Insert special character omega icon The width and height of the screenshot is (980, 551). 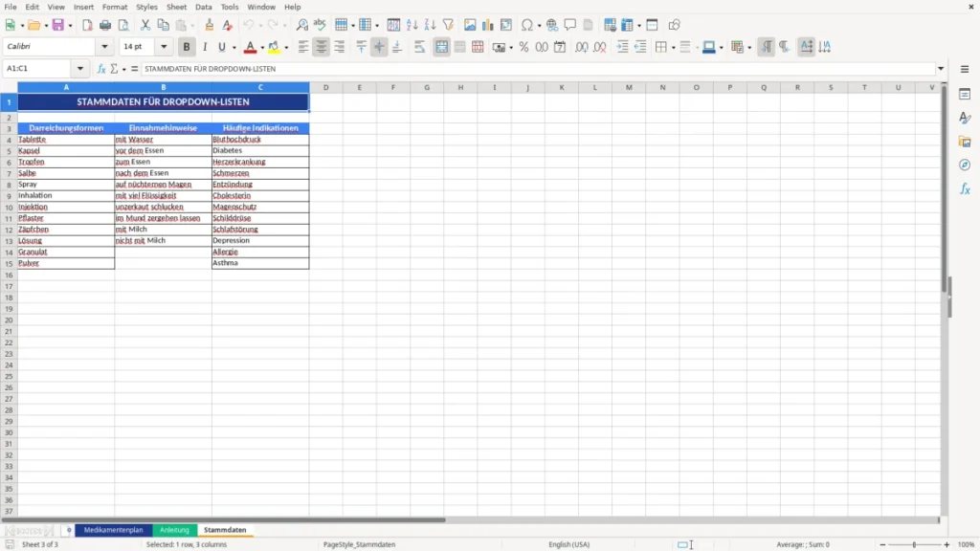[527, 25]
